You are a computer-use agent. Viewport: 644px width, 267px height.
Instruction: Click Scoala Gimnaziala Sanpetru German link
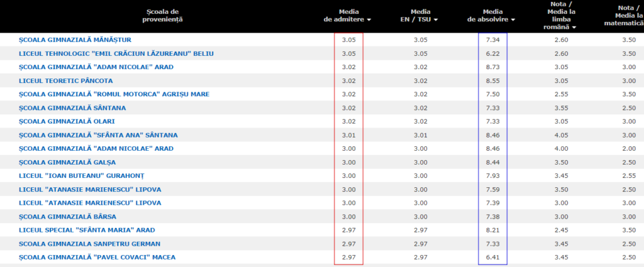click(x=89, y=244)
